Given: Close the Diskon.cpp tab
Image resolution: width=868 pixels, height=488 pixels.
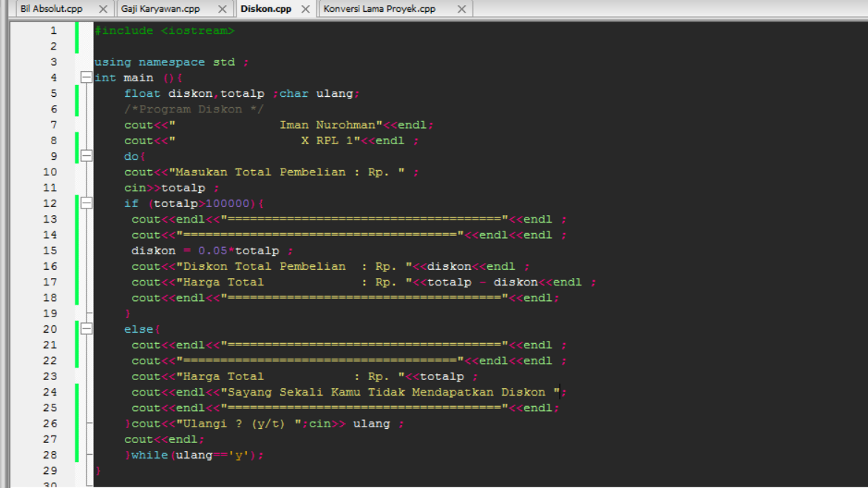Looking at the screenshot, I should [305, 10].
